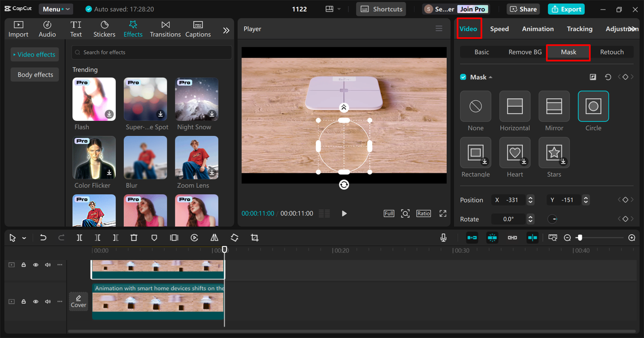Reset the mask settings
The image size is (644, 338).
608,77
